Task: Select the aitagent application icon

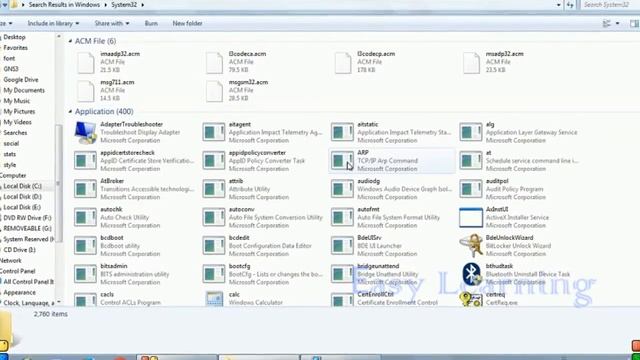Action: (x=213, y=133)
